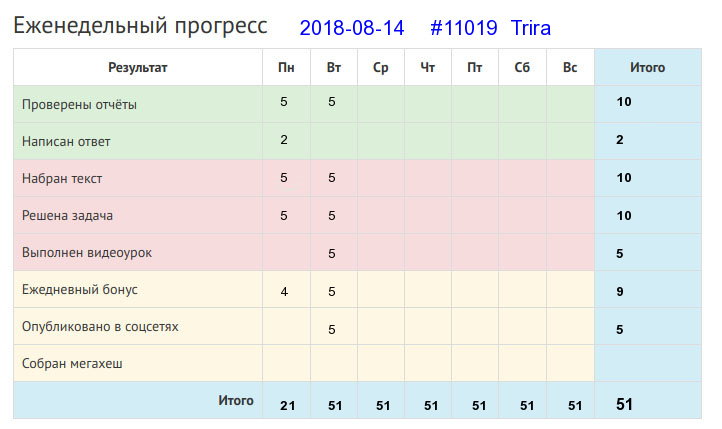This screenshot has width=722, height=429.
Task: Click Monday value 4 in Ежедневный бонус
Action: click(x=284, y=292)
